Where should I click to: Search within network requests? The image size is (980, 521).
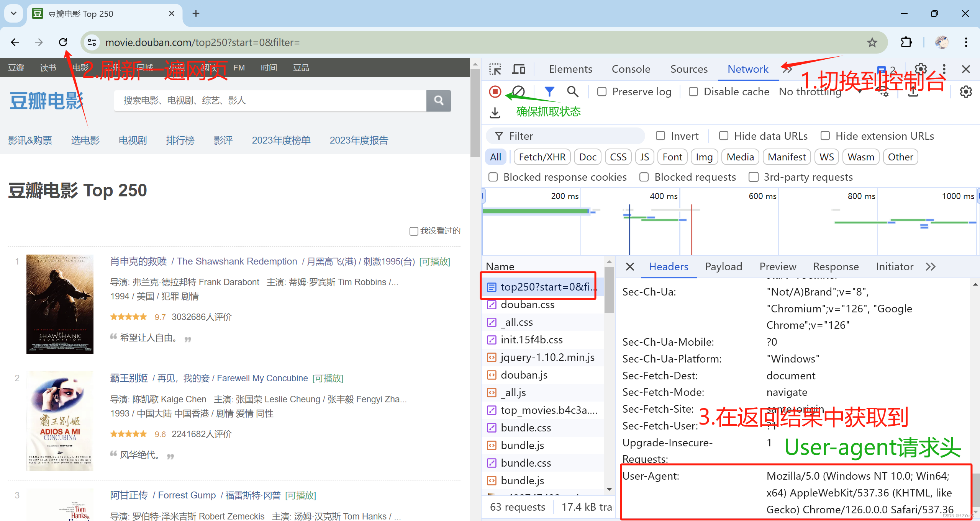[572, 91]
